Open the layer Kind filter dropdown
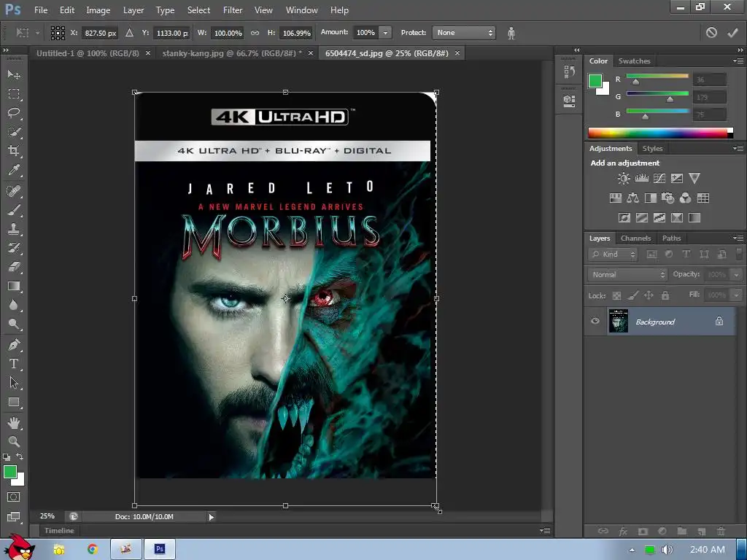 click(613, 254)
